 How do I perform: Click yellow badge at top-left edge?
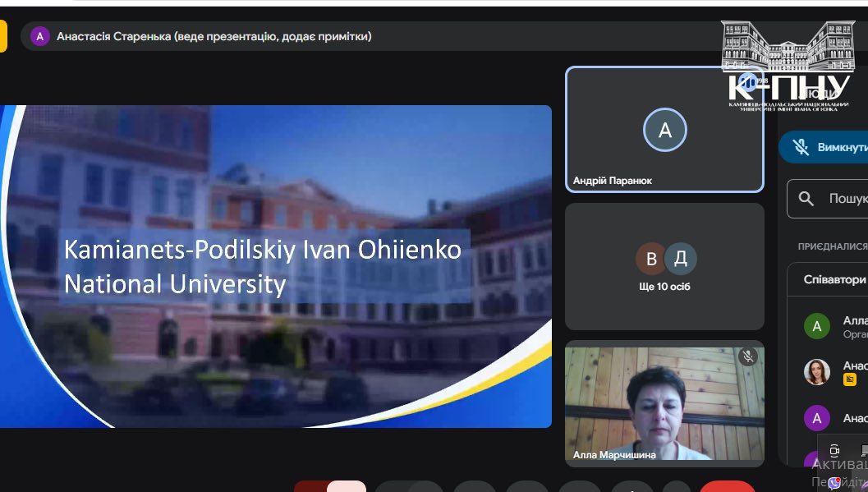coord(3,36)
